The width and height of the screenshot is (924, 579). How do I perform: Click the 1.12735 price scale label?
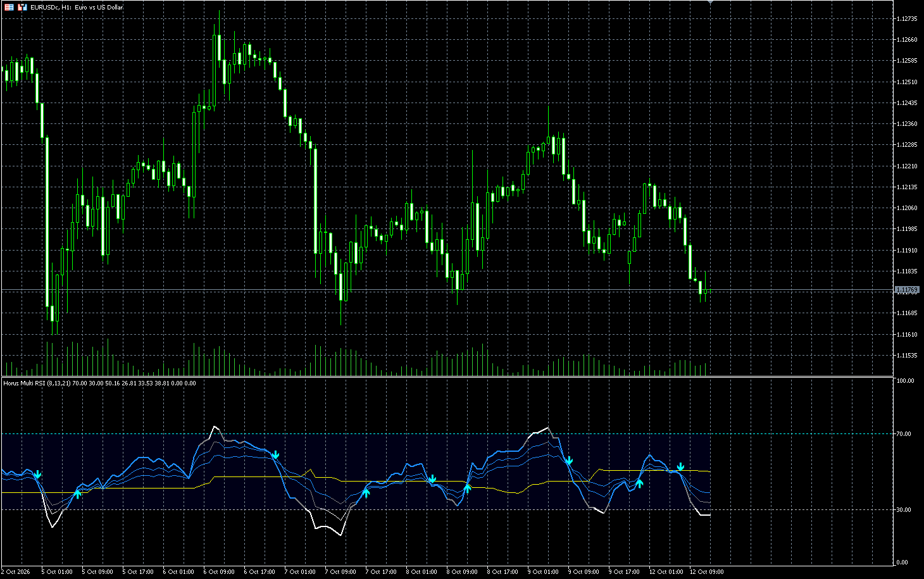pyautogui.click(x=907, y=19)
